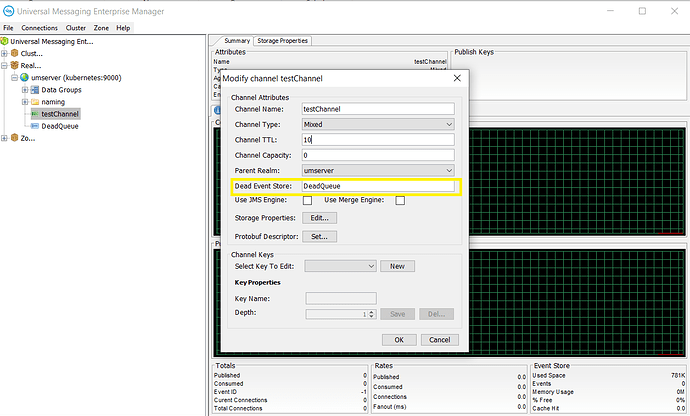690x416 pixels.
Task: Click the umserver realm globe icon
Action: pyautogui.click(x=25, y=77)
